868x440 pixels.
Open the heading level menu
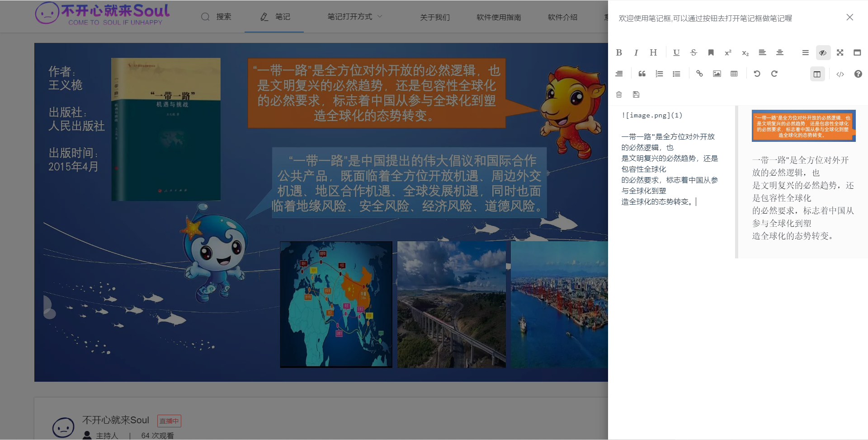[x=653, y=53]
